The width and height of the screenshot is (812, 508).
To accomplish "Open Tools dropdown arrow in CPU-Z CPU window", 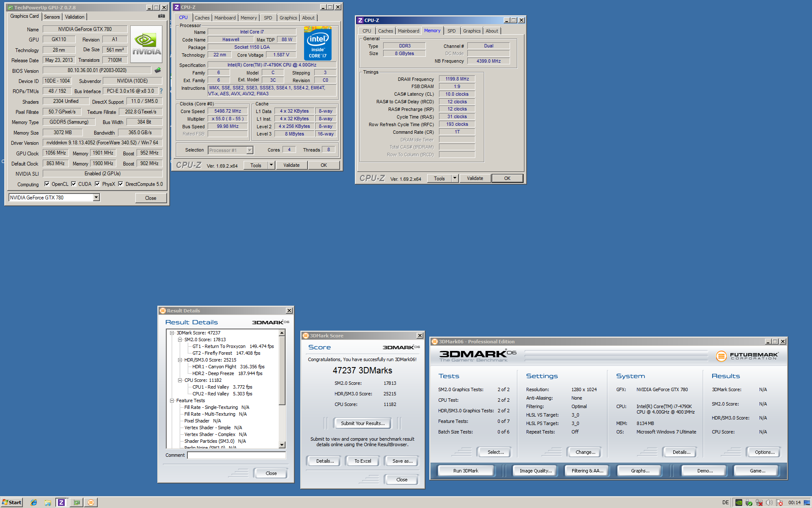I will pos(271,165).
